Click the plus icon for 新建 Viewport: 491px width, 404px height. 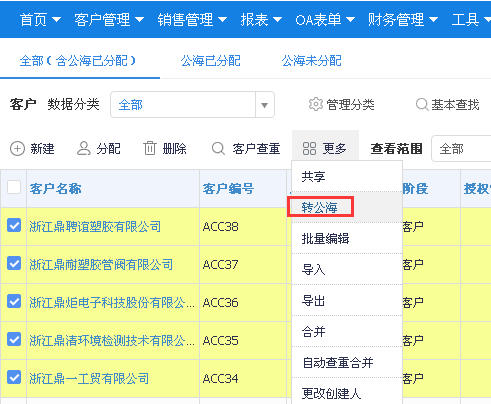(17, 149)
